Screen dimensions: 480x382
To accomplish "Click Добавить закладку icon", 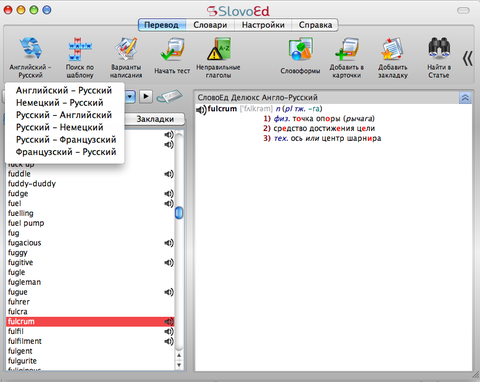I will 393,57.
